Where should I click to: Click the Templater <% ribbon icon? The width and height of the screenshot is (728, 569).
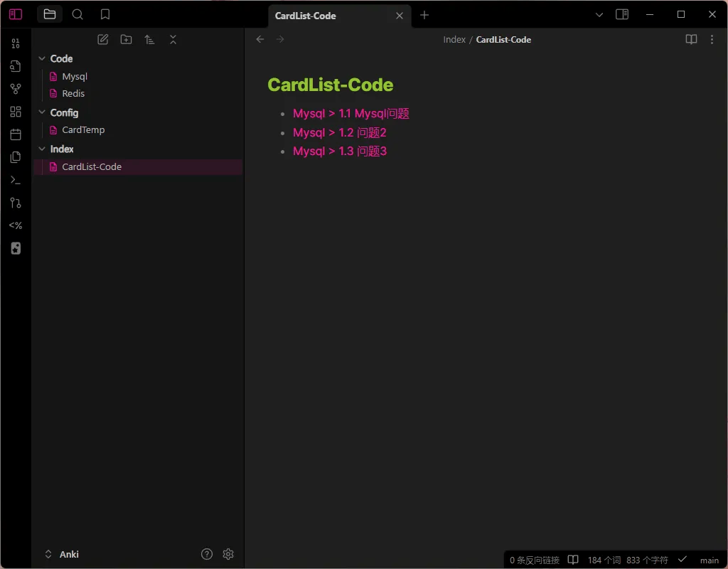[16, 225]
